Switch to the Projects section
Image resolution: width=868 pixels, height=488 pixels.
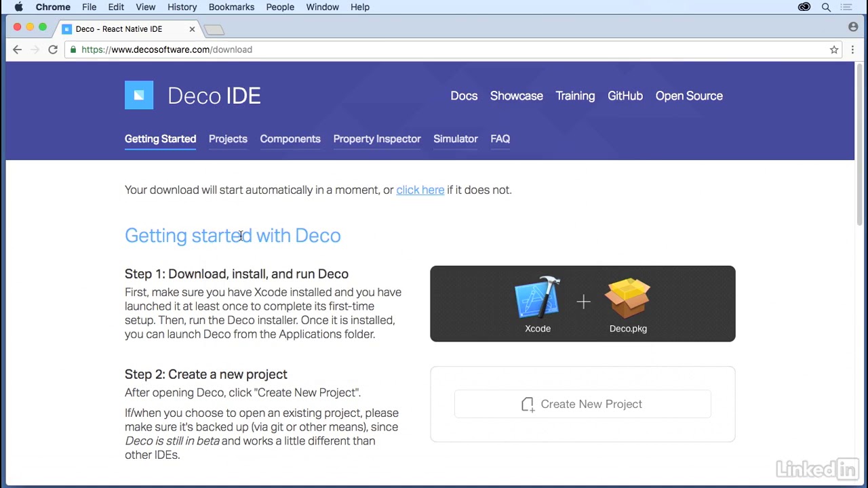228,139
